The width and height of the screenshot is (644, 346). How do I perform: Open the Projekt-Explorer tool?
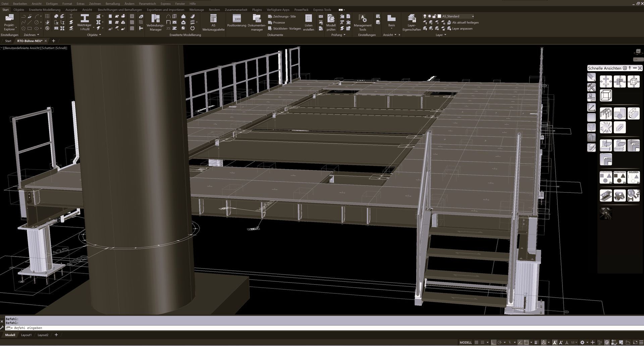[x=9, y=22]
